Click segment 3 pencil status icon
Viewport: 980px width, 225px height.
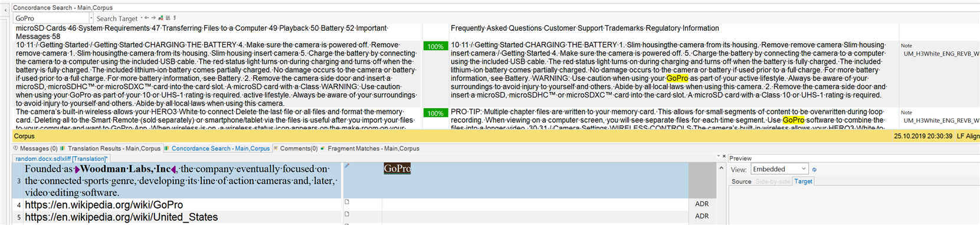tap(347, 166)
